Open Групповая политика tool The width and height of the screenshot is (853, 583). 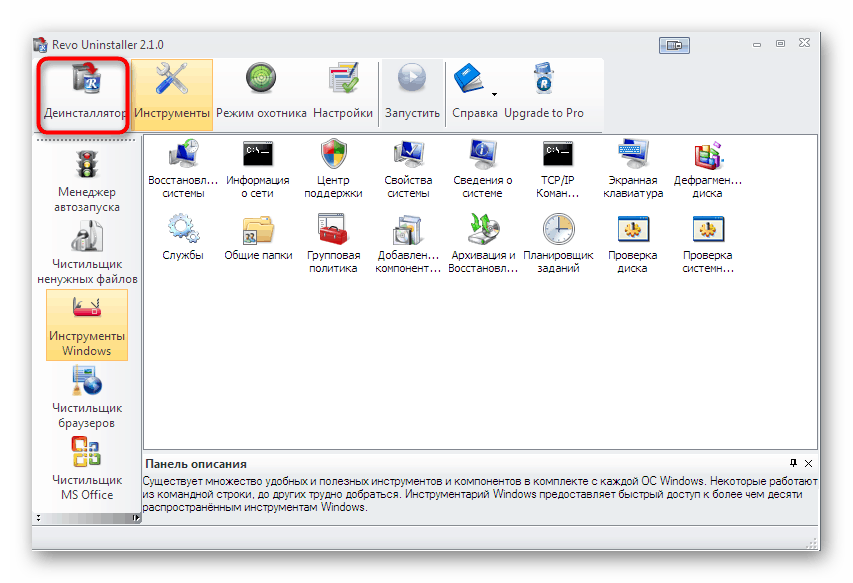click(333, 244)
